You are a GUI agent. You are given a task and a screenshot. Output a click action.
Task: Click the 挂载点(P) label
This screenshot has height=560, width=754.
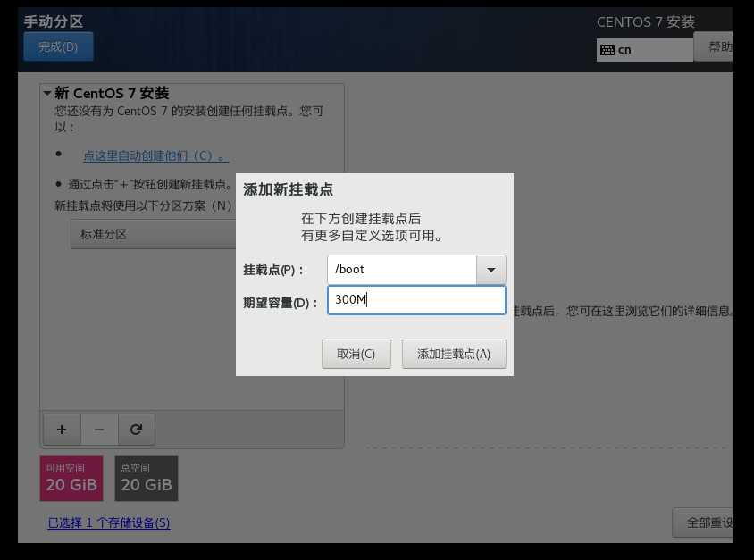272,270
